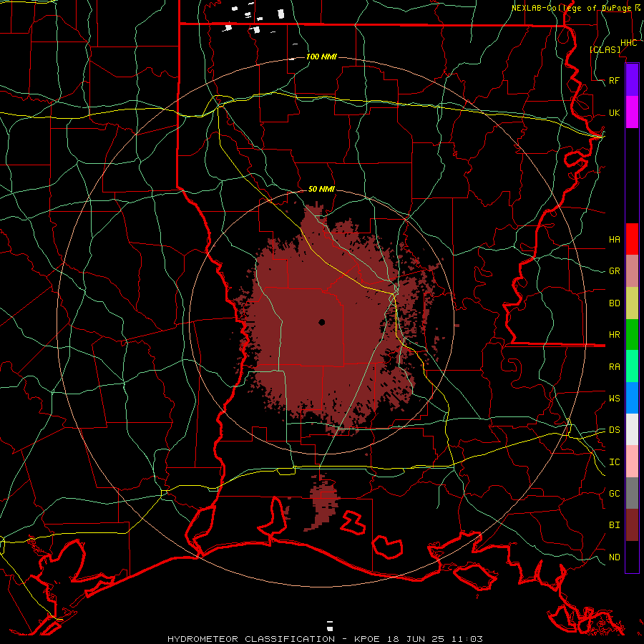The image size is (644, 644).
Task: Click the ND legend label
Action: point(614,557)
